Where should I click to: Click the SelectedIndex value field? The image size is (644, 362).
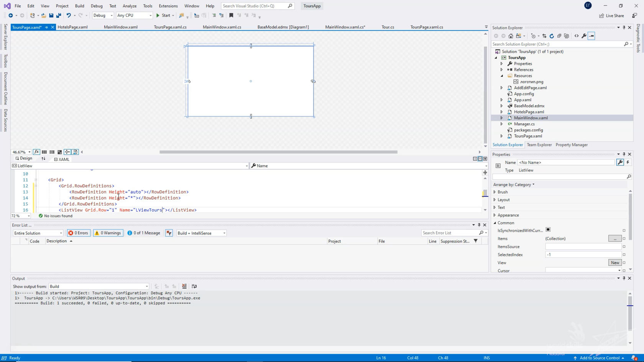(x=583, y=255)
